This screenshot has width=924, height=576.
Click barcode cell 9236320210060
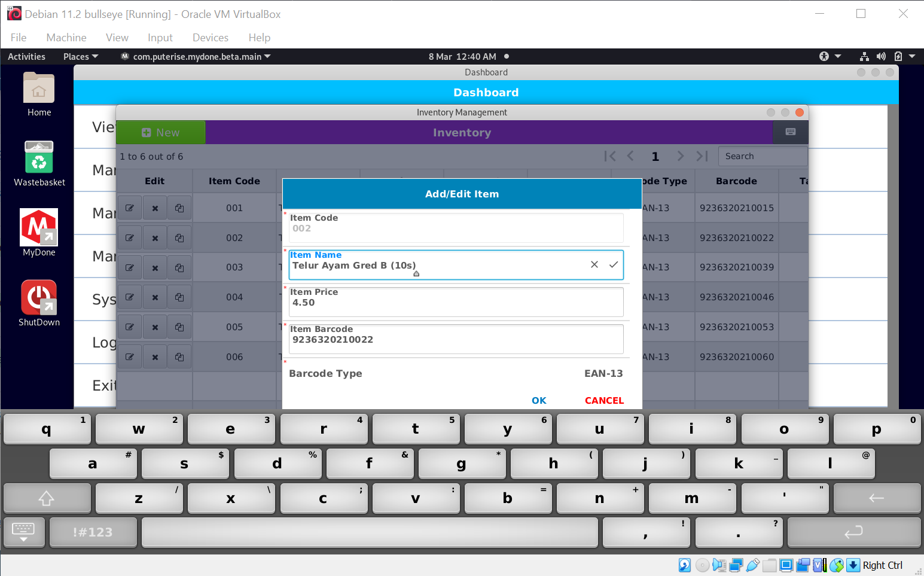pyautogui.click(x=737, y=357)
